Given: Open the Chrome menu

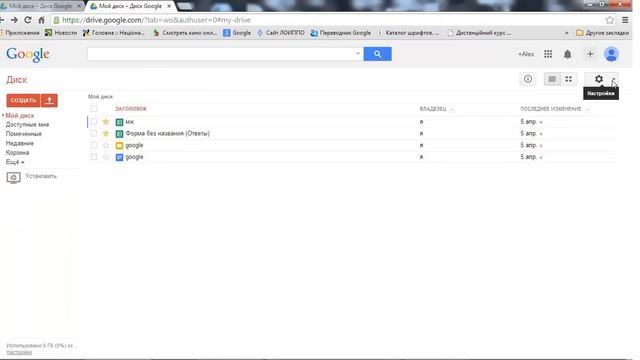Looking at the screenshot, I should (625, 20).
